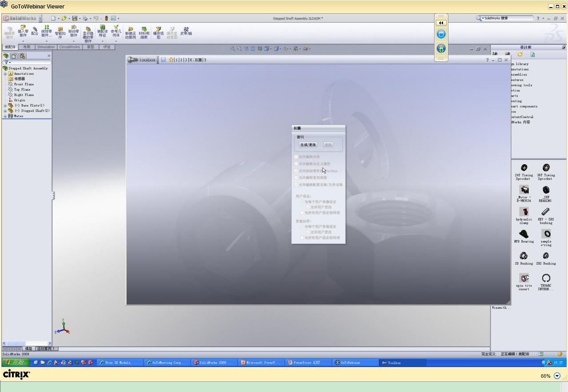Click the 线性零部件 linear component pattern tool
The width and height of the screenshot is (568, 392).
[x=46, y=31]
